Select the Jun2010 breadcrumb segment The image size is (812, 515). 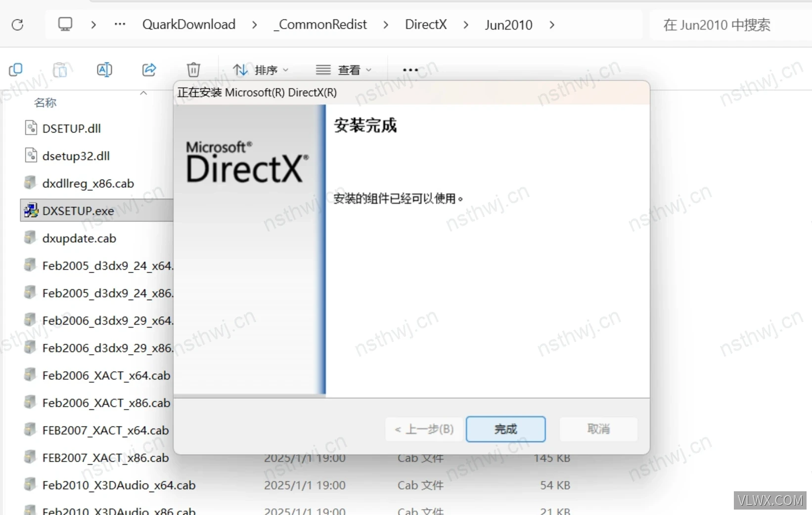click(x=508, y=25)
